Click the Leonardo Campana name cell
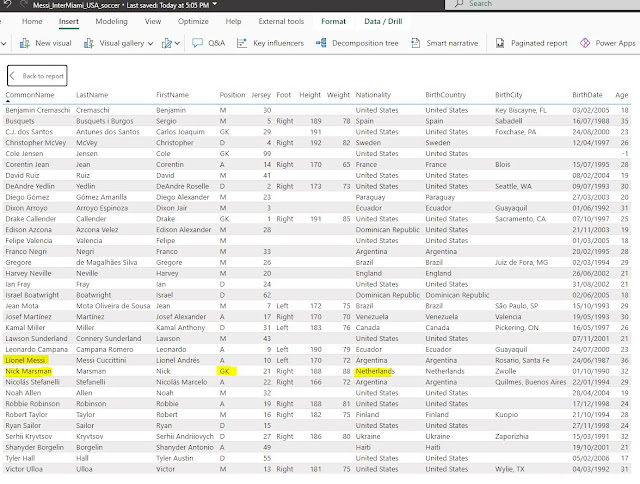This screenshot has width=640, height=484. pyautogui.click(x=37, y=350)
